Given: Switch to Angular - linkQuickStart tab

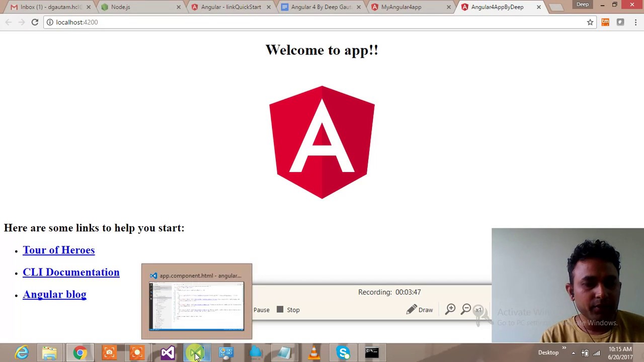Looking at the screenshot, I should coord(231,7).
